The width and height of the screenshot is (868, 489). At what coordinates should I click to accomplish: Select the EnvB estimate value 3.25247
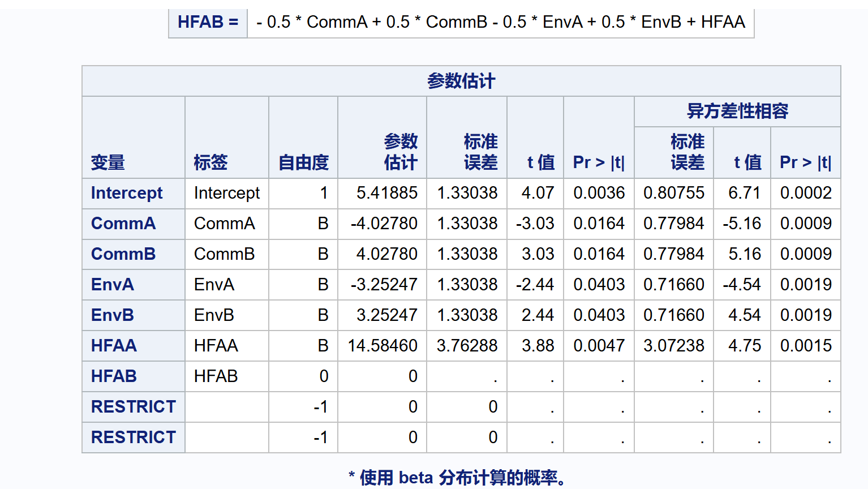tap(387, 315)
